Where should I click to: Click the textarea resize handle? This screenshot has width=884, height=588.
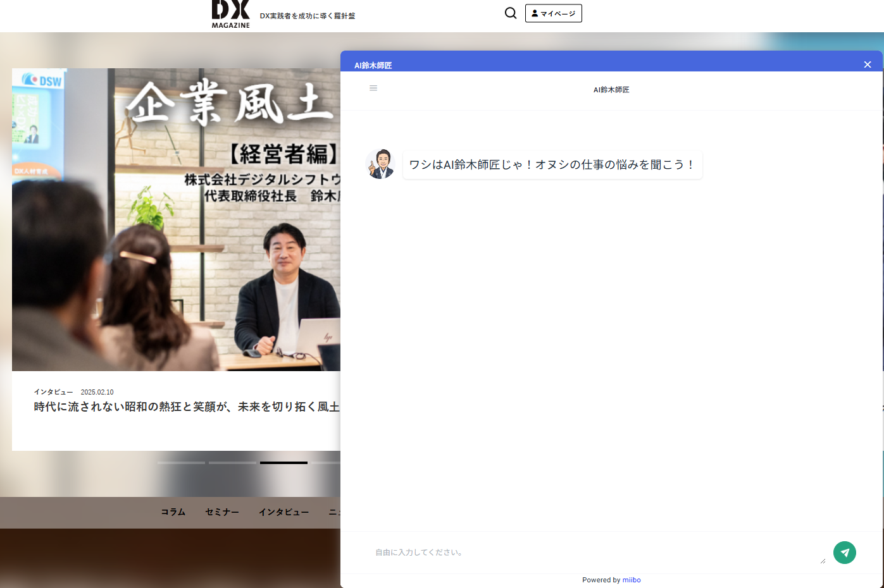tap(823, 561)
